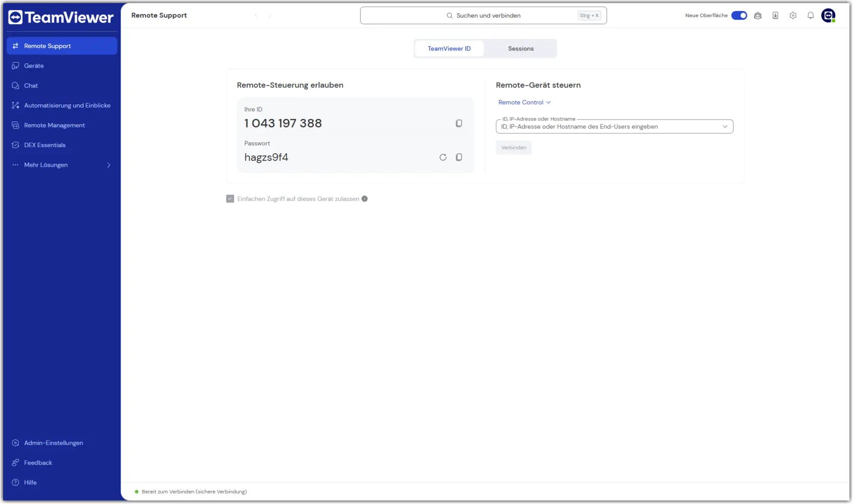The height and width of the screenshot is (504, 853).
Task: Open DEX Essentials in the sidebar
Action: 62,145
